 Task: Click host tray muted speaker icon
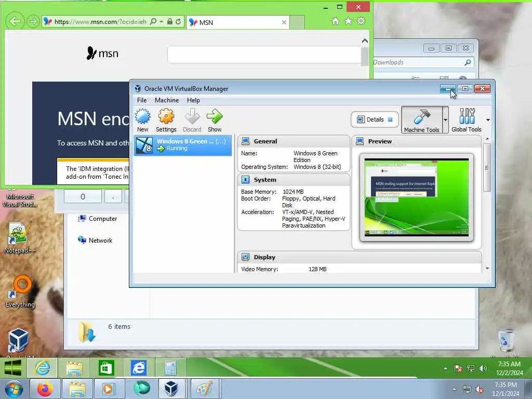pos(480,390)
